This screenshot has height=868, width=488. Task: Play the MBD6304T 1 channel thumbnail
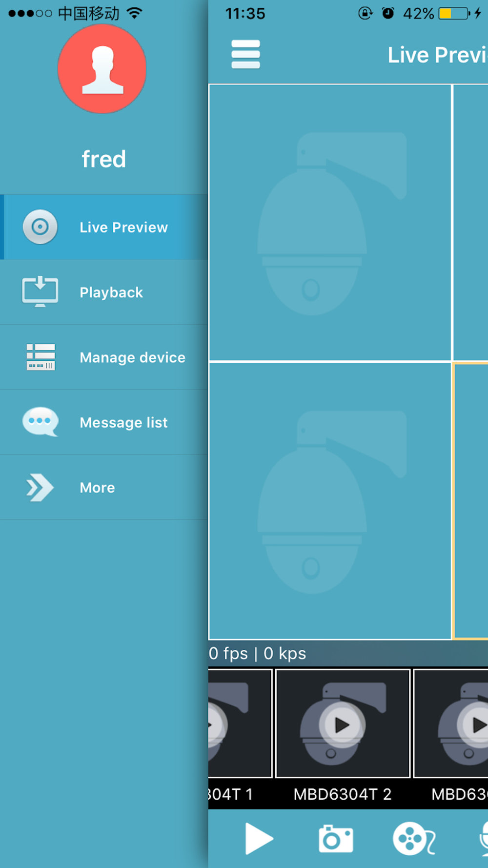tap(240, 723)
